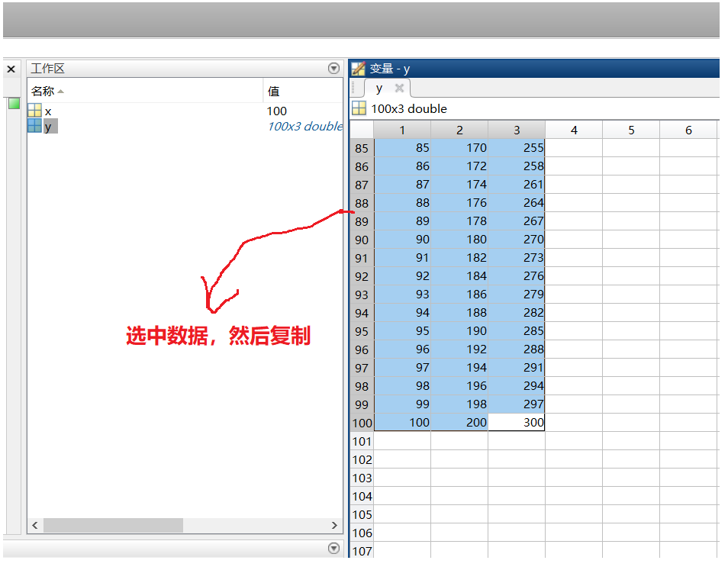Click the tab bar grip handle left of y tab
The height and width of the screenshot is (570, 728).
coord(354,87)
